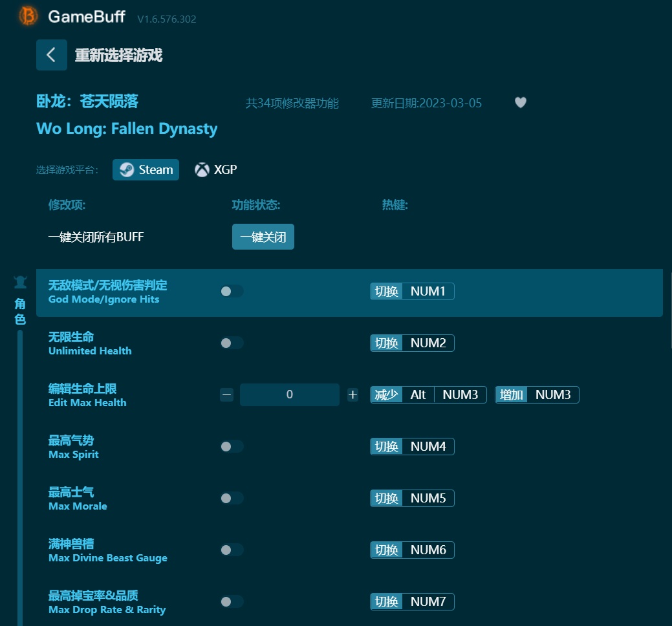Click the GameBuff flame logo icon
Screen dimensions: 672x626
click(28, 16)
